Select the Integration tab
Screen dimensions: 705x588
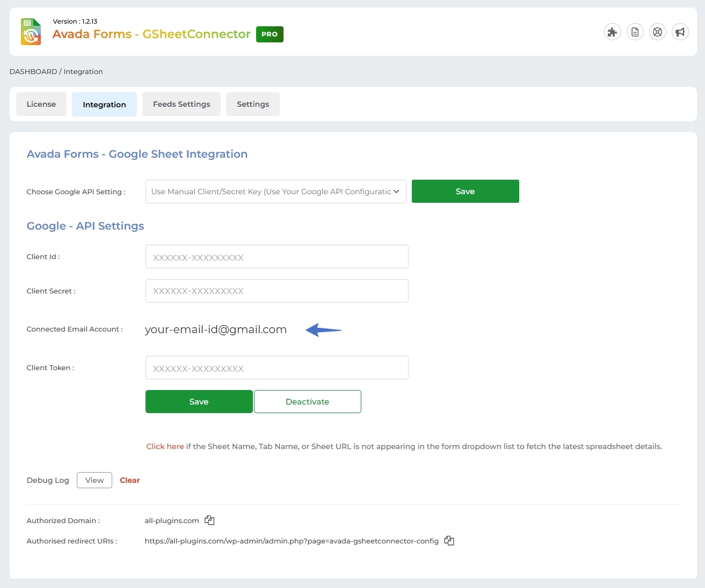(104, 104)
